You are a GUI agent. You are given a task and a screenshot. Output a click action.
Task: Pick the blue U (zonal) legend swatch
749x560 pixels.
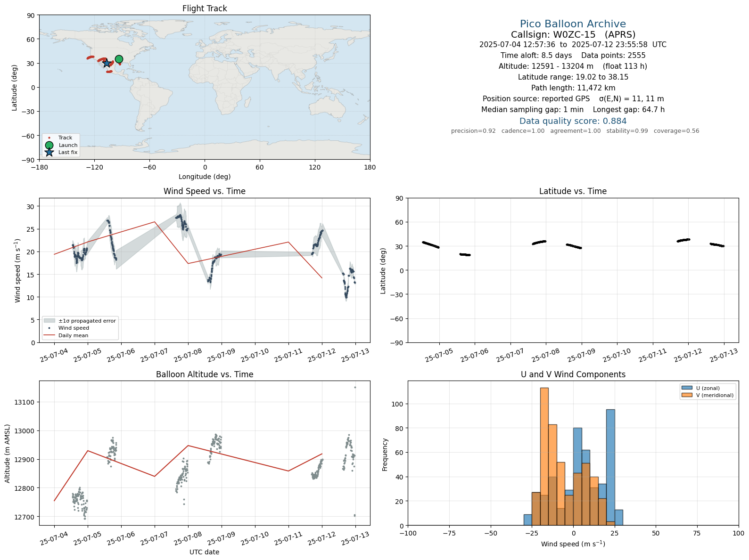[x=687, y=388]
